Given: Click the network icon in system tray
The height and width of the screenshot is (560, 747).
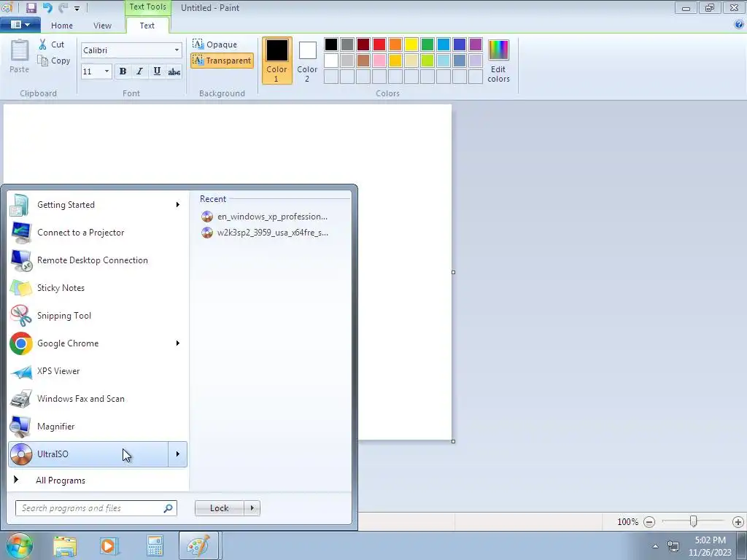Looking at the screenshot, I should [x=673, y=546].
